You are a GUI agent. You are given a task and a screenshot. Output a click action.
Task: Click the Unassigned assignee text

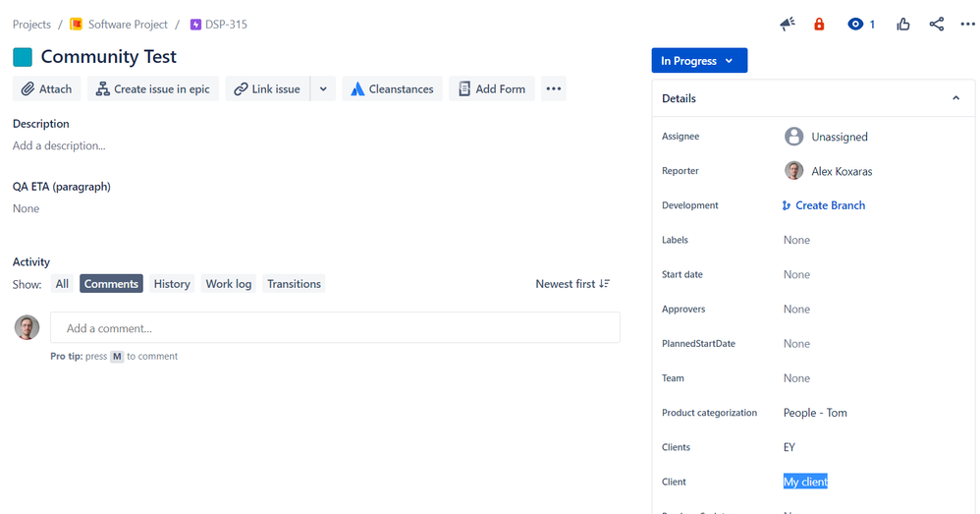tap(840, 137)
